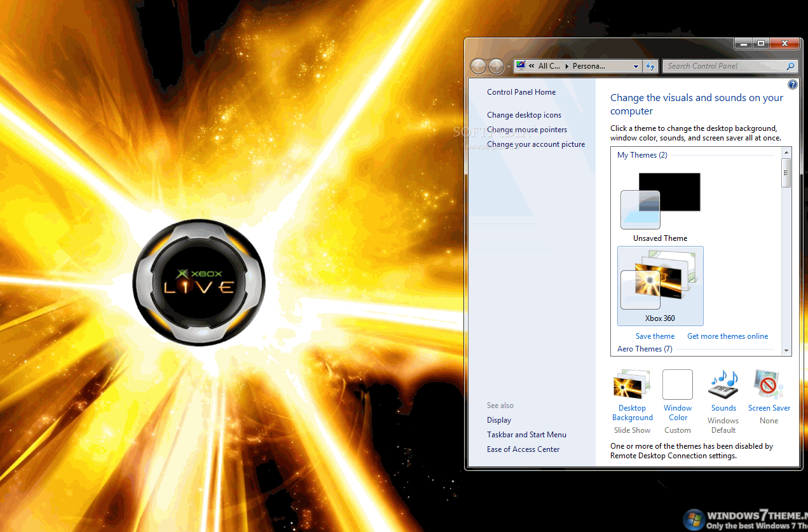Screen dimensions: 808x532
Task: Open Control Panel Home
Action: 521,92
